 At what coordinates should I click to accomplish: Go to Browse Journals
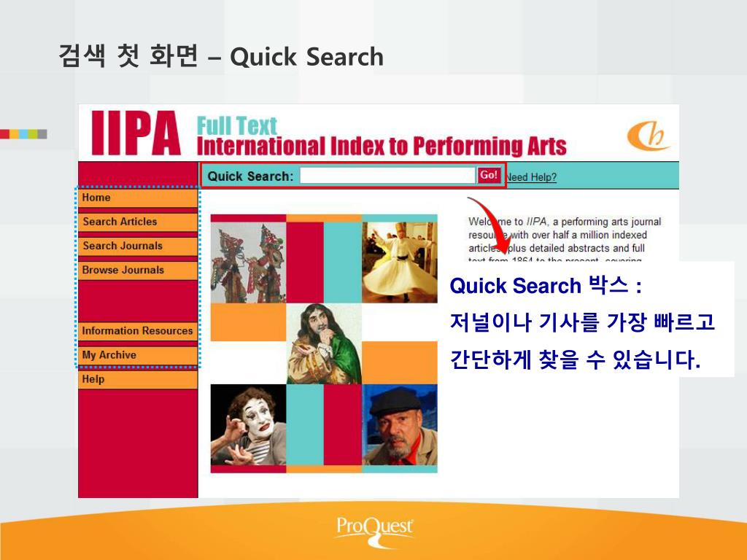click(138, 270)
